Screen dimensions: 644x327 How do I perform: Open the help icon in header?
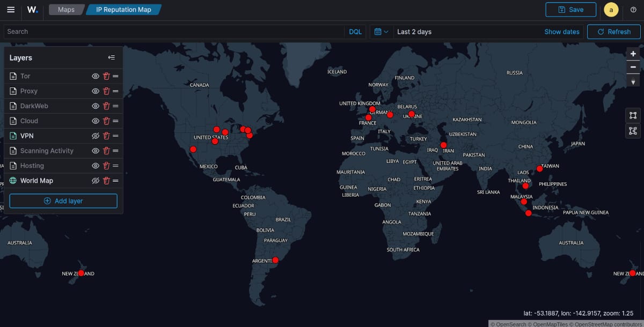pos(633,10)
